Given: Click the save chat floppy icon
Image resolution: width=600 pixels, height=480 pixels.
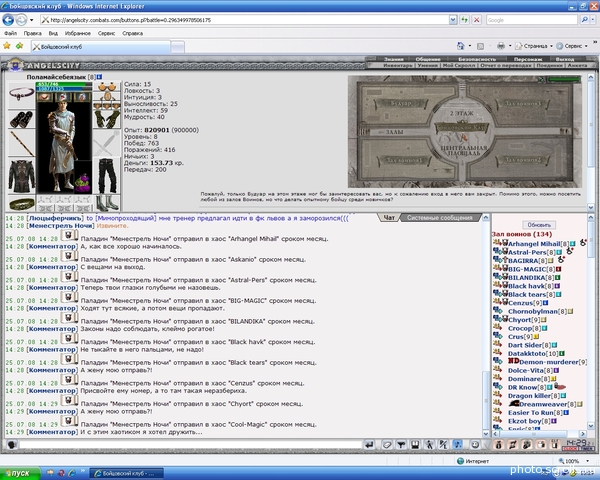Looking at the screenshot, I should [x=415, y=444].
